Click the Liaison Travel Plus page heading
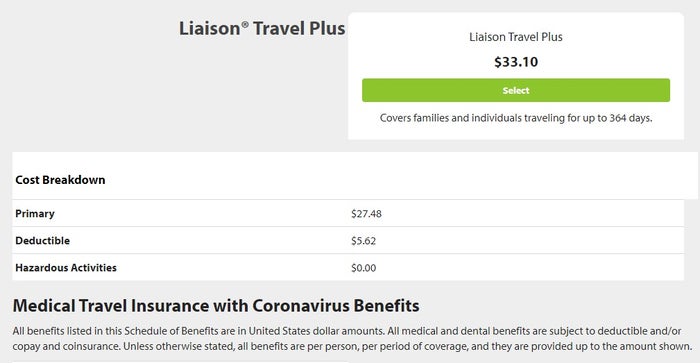This screenshot has width=700, height=363. point(262,29)
